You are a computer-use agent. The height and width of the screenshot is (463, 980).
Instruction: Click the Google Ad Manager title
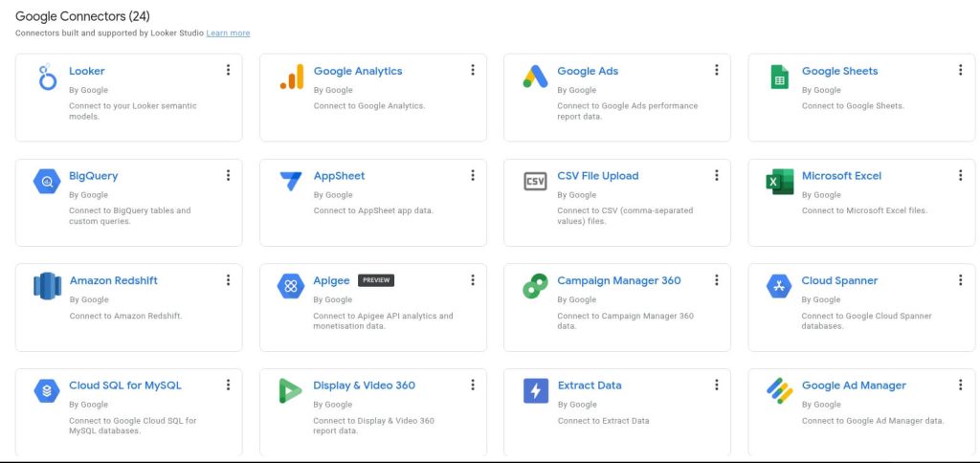click(x=854, y=386)
